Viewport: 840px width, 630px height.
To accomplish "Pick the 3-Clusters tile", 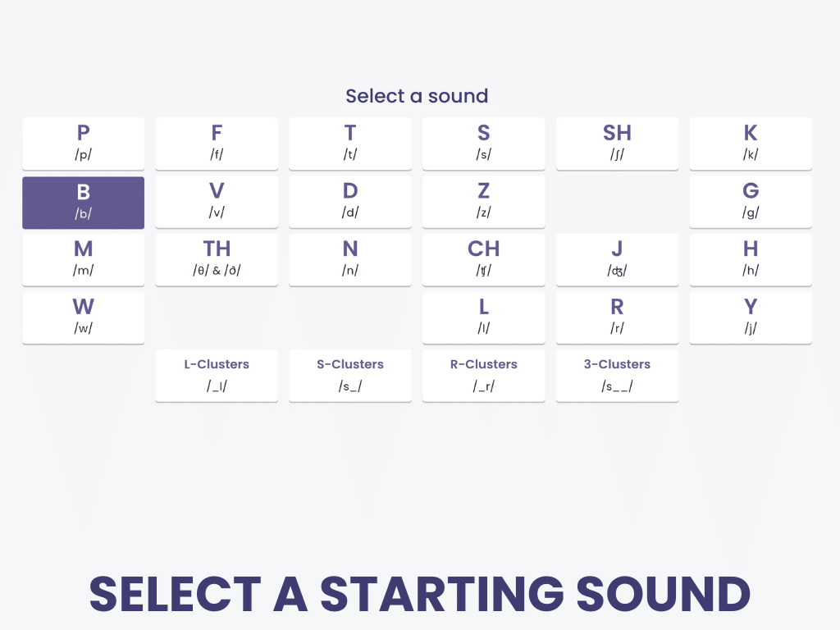I will pyautogui.click(x=617, y=375).
